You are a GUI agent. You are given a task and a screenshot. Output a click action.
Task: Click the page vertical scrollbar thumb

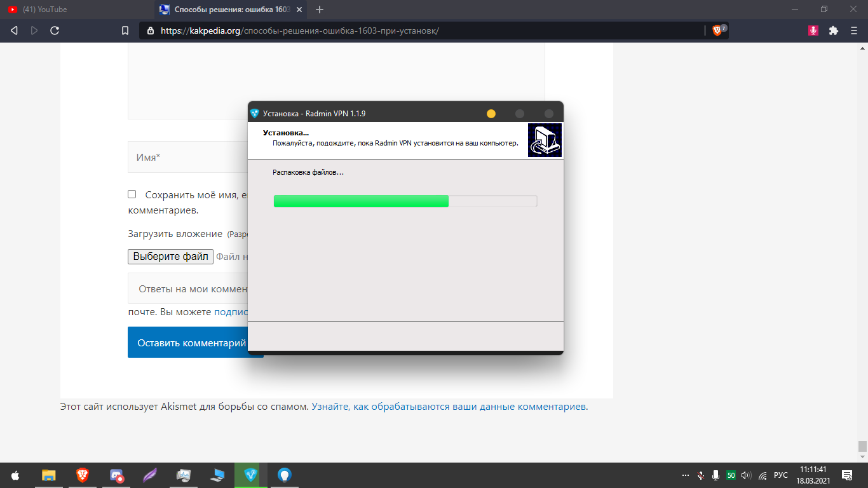862,446
